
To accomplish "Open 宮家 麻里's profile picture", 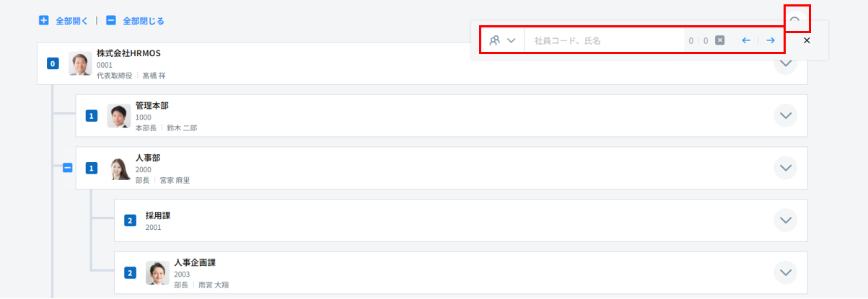I will (x=119, y=169).
